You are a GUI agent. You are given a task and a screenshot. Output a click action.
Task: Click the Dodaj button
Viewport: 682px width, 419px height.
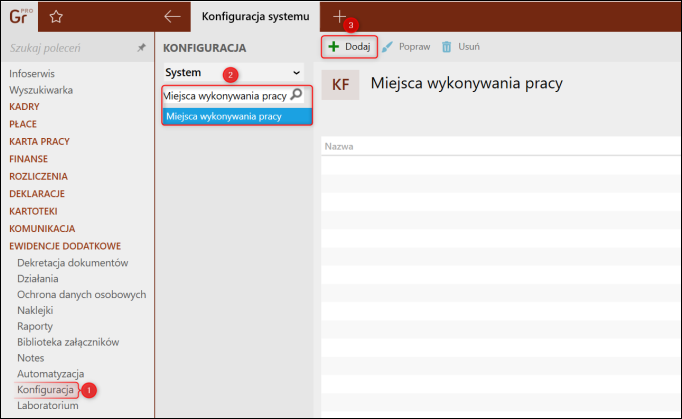pyautogui.click(x=349, y=47)
